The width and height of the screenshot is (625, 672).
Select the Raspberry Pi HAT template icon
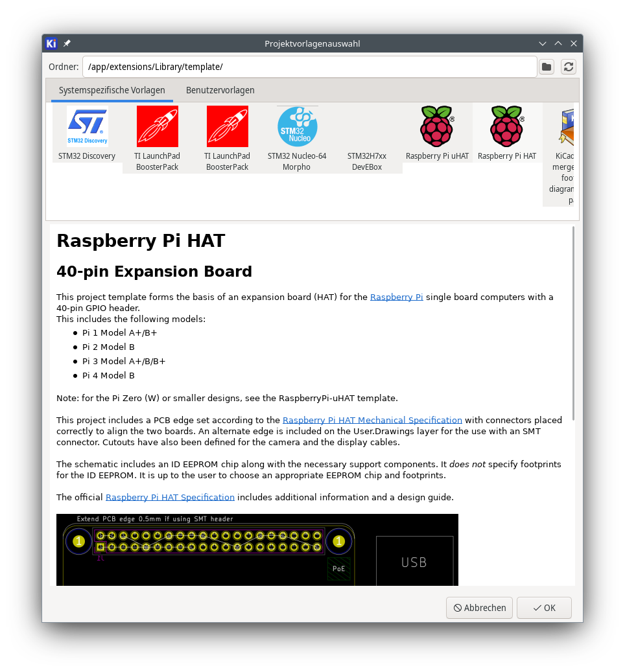507,127
